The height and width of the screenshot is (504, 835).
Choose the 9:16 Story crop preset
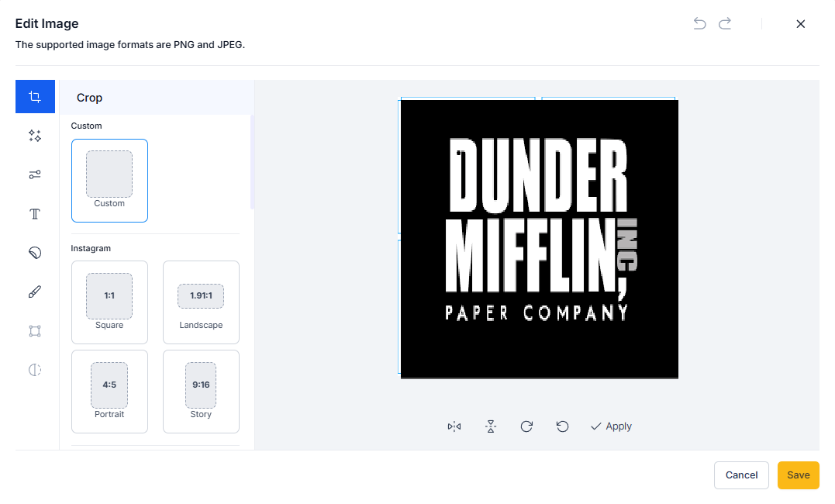click(x=201, y=392)
